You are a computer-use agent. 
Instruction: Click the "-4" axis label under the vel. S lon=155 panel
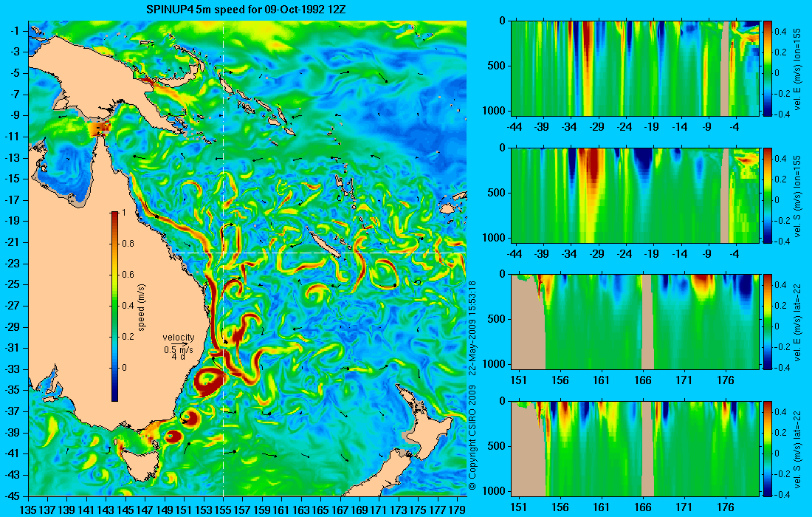click(x=734, y=253)
